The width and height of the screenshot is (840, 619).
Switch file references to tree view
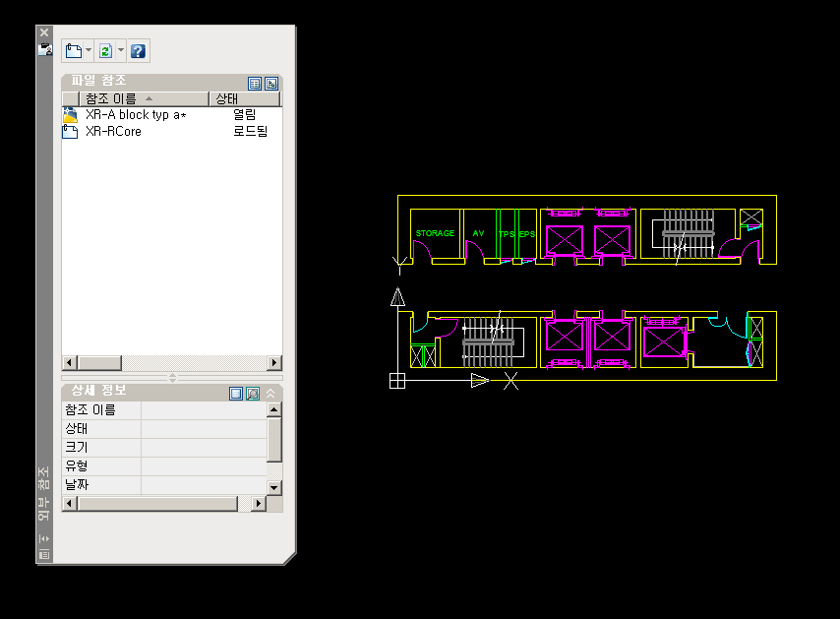click(x=271, y=84)
